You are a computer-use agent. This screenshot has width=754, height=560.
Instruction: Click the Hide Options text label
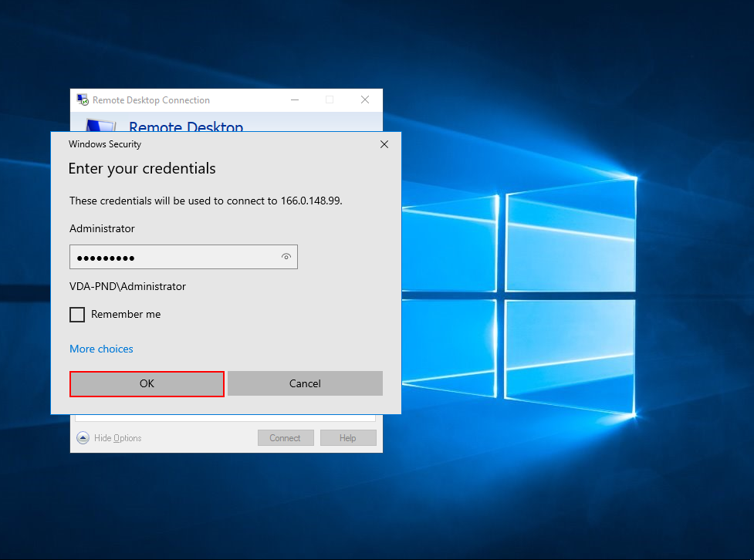[x=117, y=438]
